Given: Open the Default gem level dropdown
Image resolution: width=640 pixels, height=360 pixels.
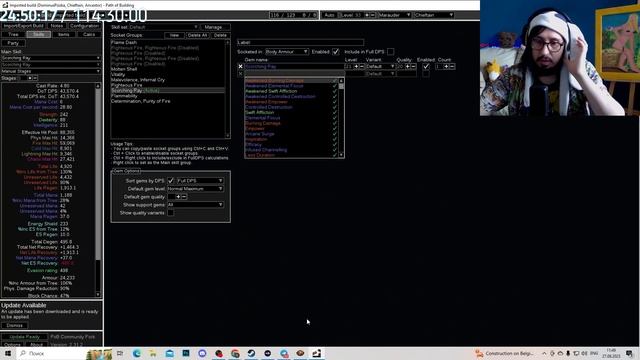Looking at the screenshot, I should [x=196, y=189].
